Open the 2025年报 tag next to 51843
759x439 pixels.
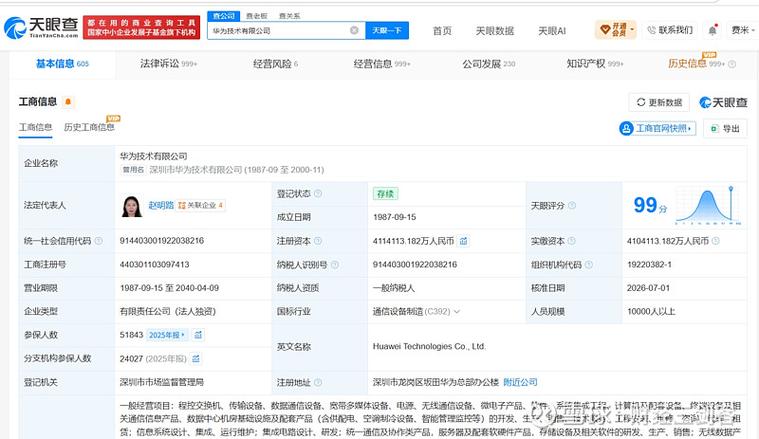[x=167, y=335]
